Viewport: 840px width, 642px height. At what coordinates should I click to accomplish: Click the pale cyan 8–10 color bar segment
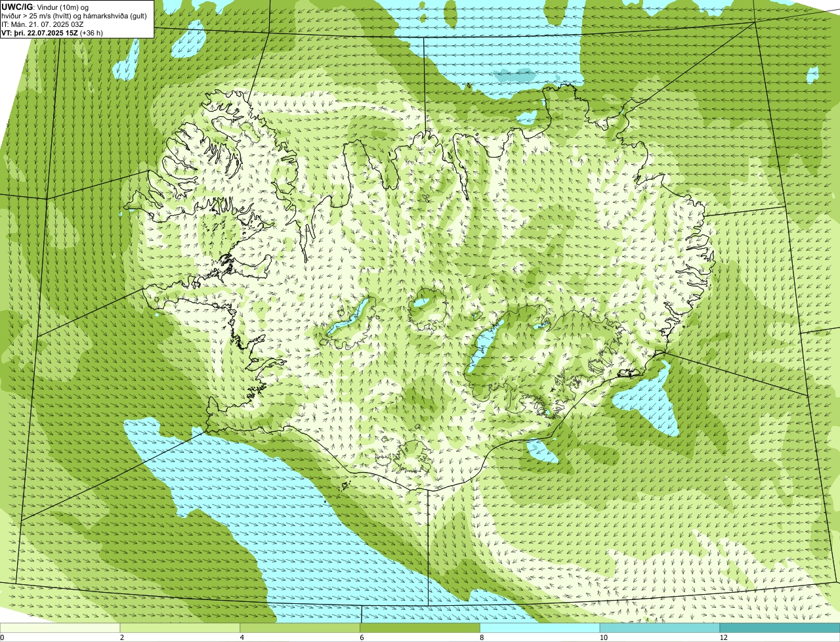[541, 628]
